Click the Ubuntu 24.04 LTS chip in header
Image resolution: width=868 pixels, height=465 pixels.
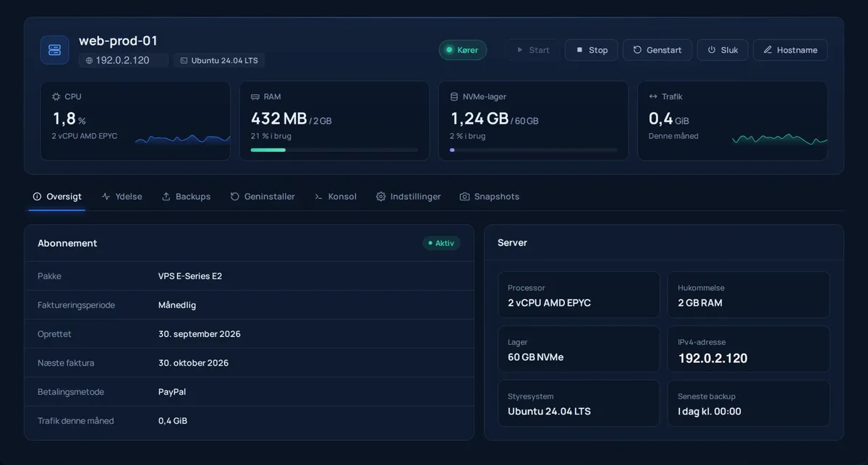coord(219,61)
